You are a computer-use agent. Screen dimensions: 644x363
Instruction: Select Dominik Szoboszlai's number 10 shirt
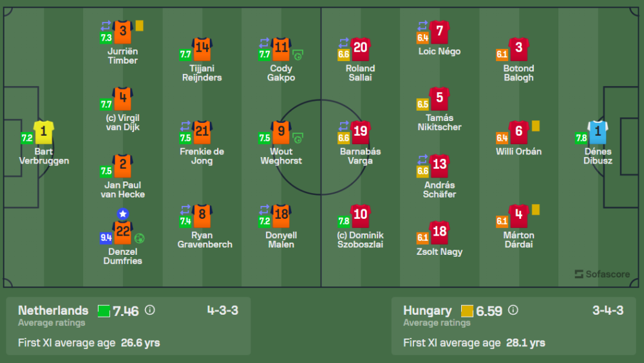(x=361, y=215)
